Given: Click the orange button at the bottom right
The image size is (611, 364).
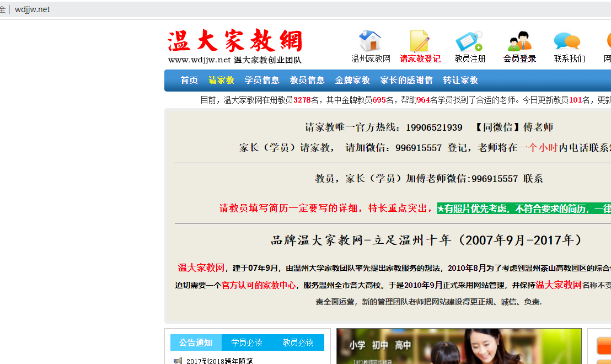Looking at the screenshot, I should 604,346.
